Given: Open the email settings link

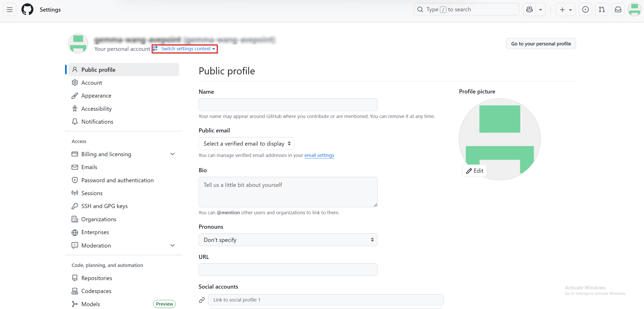Looking at the screenshot, I should 319,155.
